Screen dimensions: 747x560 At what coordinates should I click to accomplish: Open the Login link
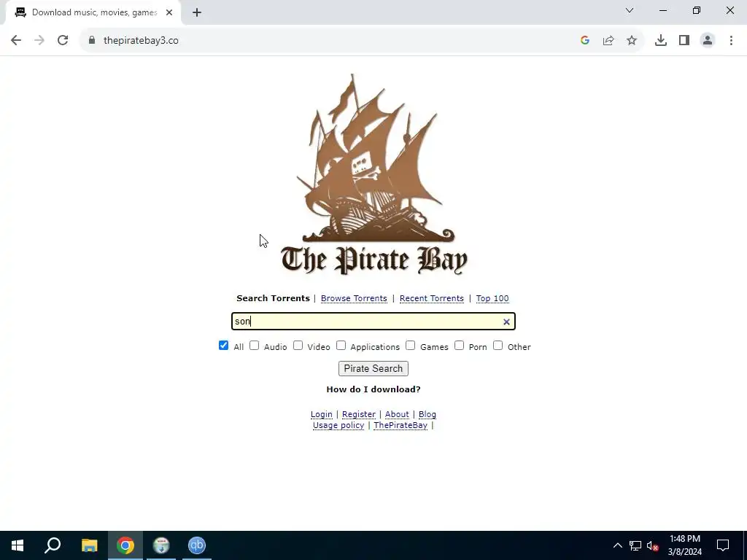tap(322, 414)
